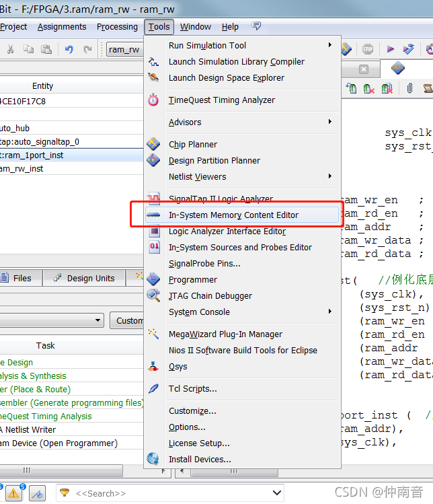
Task: Click the Customize button in Tasks
Action: [127, 320]
